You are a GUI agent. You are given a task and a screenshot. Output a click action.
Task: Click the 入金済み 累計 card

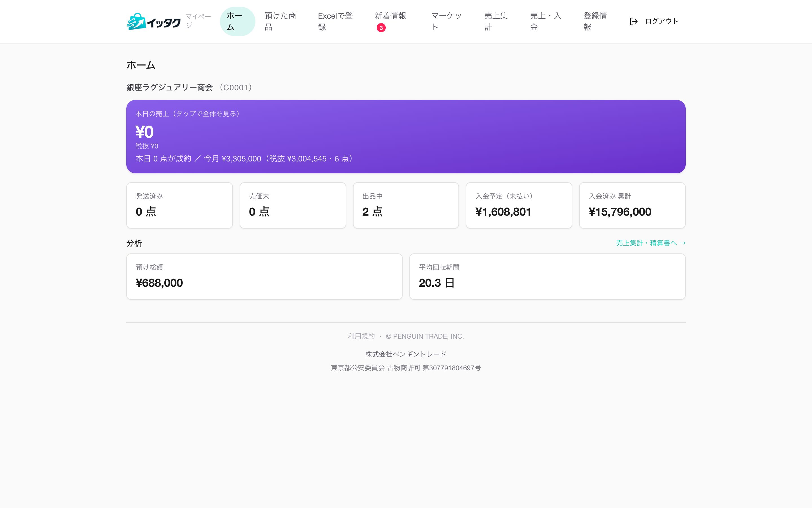click(632, 205)
